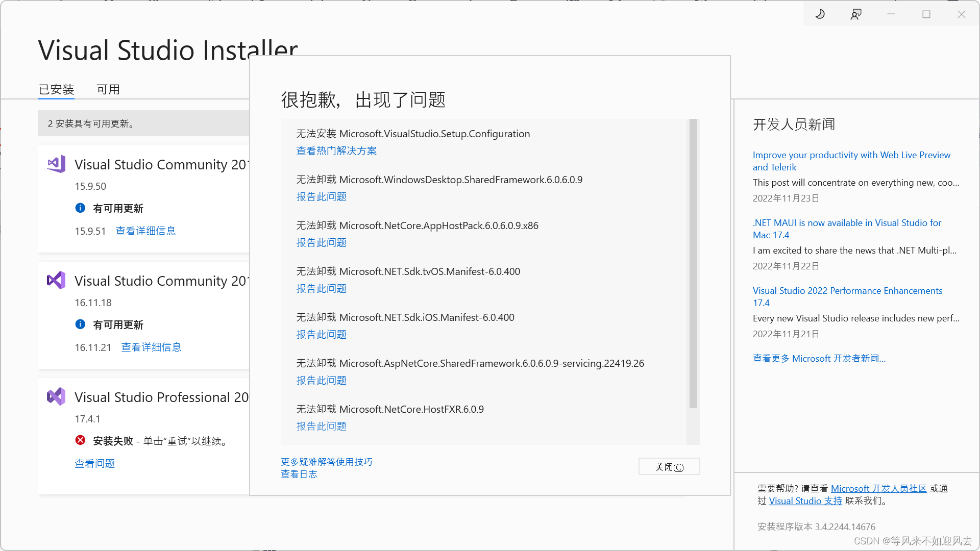Click info icon next to 15.9.50 update
The height and width of the screenshot is (551, 980).
(80, 208)
